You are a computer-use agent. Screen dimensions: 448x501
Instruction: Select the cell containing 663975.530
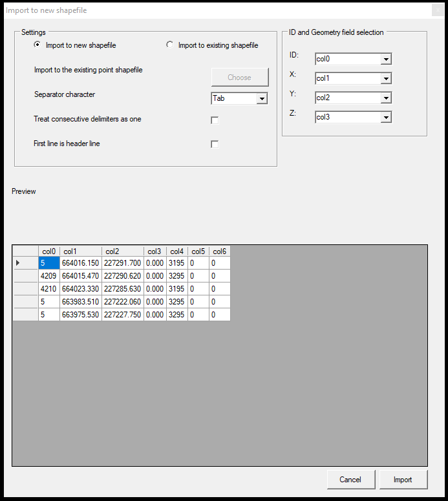point(81,315)
